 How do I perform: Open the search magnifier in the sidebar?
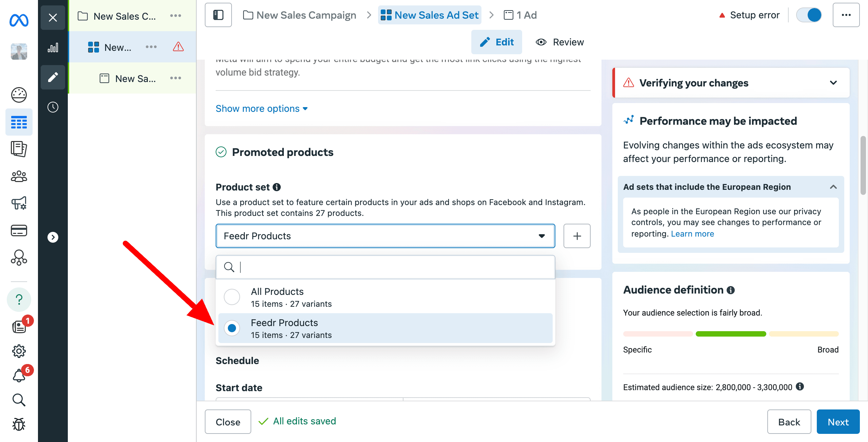19,400
